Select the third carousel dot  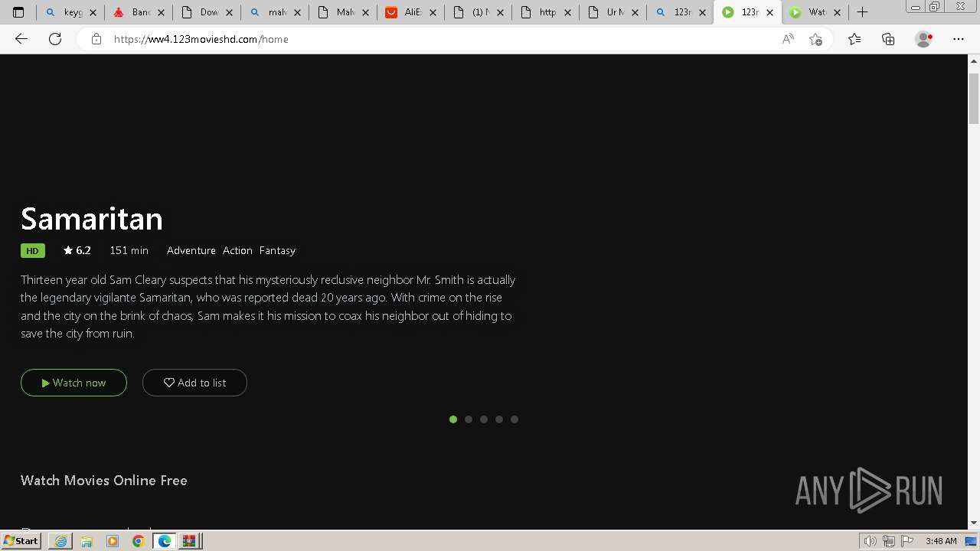484,419
